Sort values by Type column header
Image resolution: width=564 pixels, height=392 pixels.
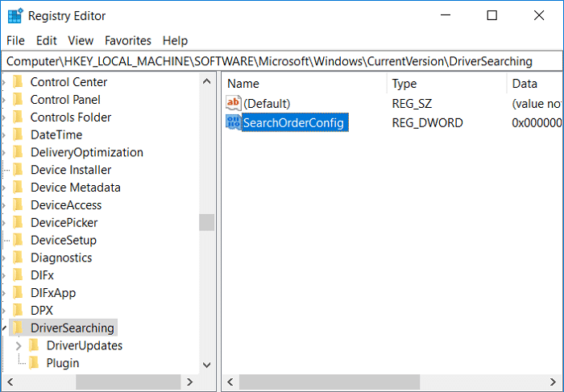click(x=446, y=84)
